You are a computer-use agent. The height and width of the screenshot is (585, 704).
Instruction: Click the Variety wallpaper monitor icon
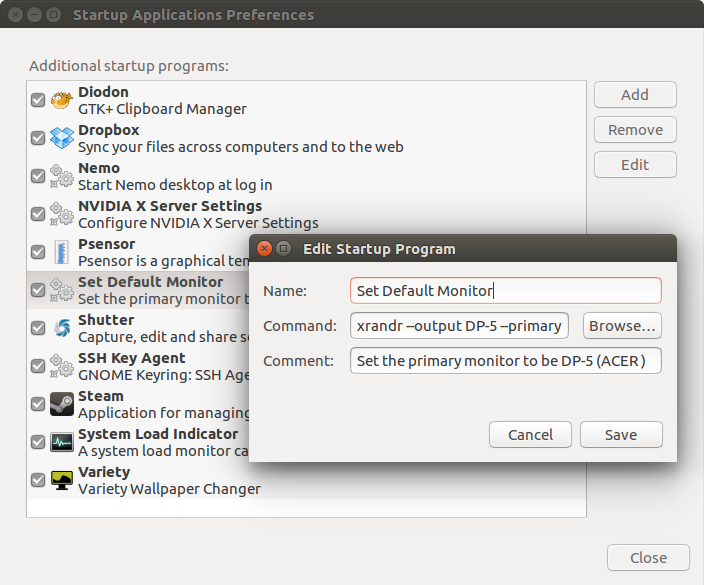pyautogui.click(x=62, y=480)
